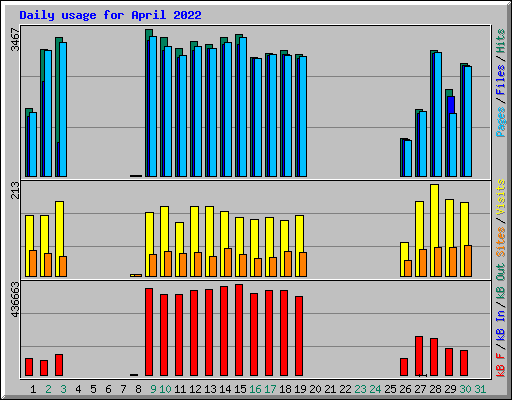Click the orange sites bar for day 30

click(468, 261)
